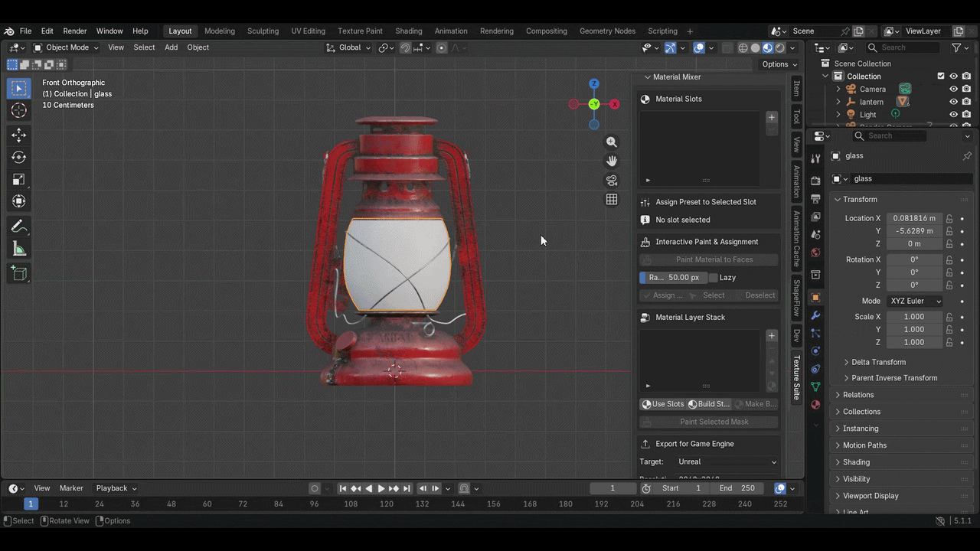Switch to the UV Editing workspace tab
980x551 pixels.
coord(308,31)
